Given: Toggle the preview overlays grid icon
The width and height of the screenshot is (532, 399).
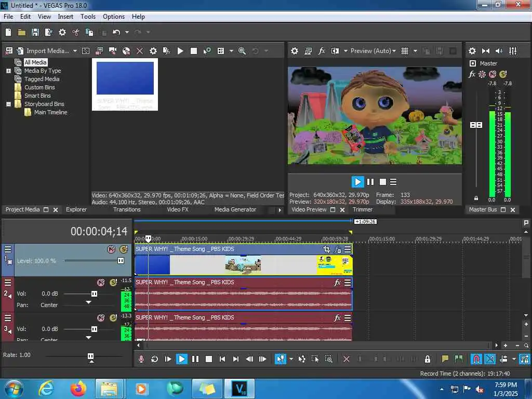Looking at the screenshot, I should point(404,51).
